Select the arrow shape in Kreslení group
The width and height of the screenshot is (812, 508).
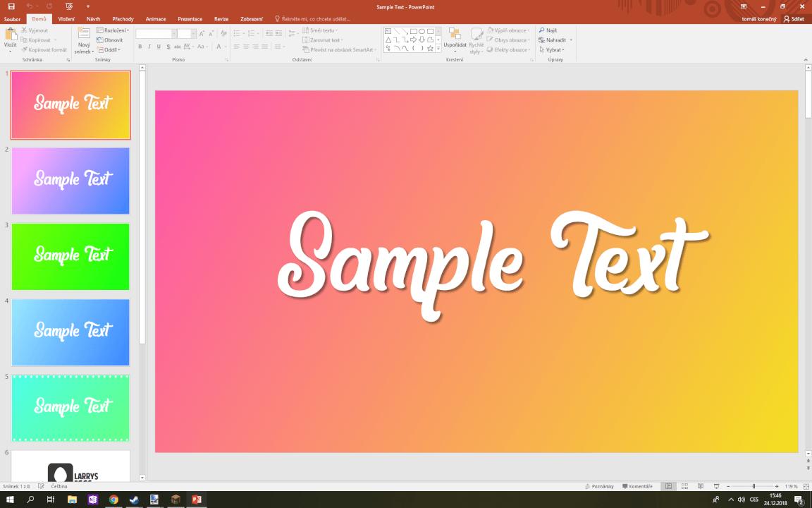pos(414,40)
